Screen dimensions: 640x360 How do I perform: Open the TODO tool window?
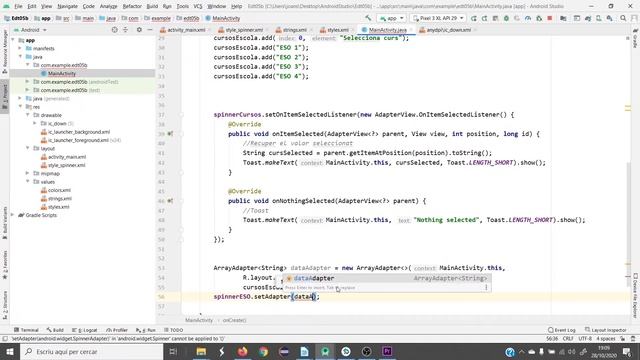tap(173, 330)
